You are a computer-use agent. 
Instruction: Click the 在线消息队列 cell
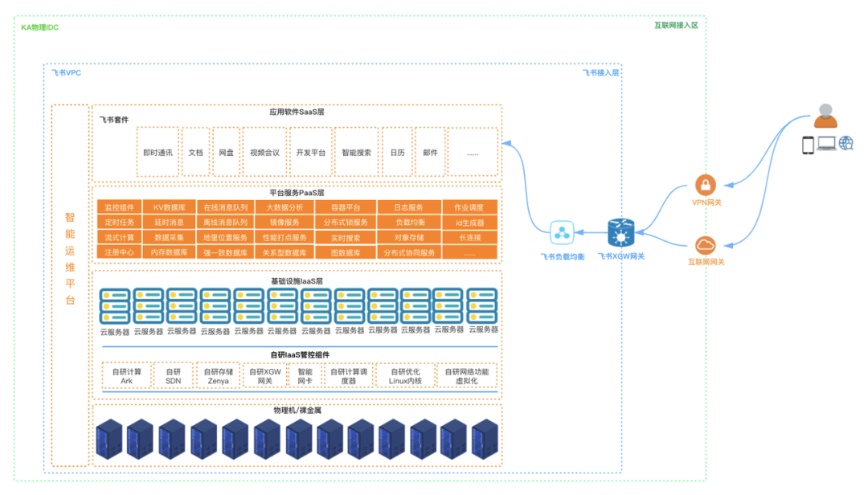225,207
